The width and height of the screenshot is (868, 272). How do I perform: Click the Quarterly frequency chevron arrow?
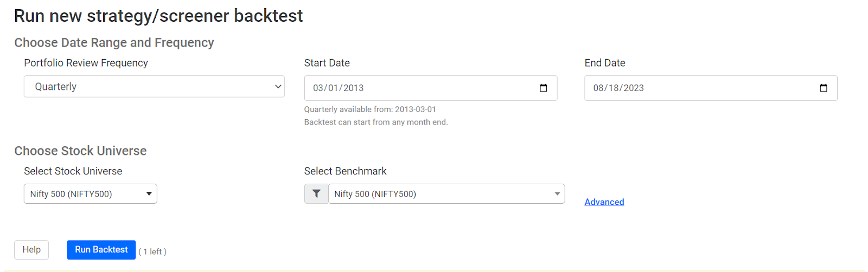pyautogui.click(x=278, y=87)
